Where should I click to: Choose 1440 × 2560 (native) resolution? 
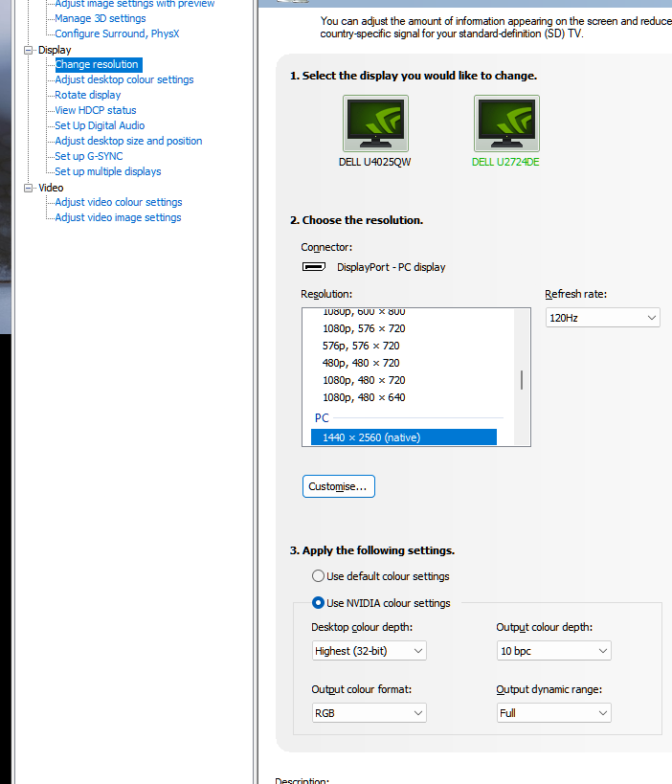403,437
